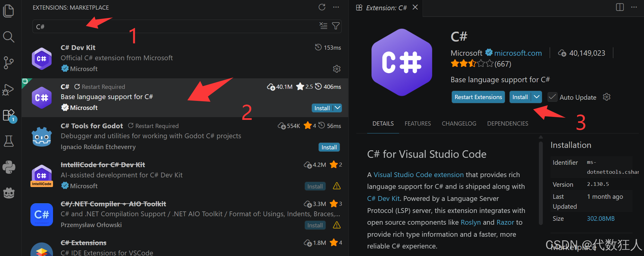
Task: Click Przemysław Orłowski publisher name
Action: point(91,225)
